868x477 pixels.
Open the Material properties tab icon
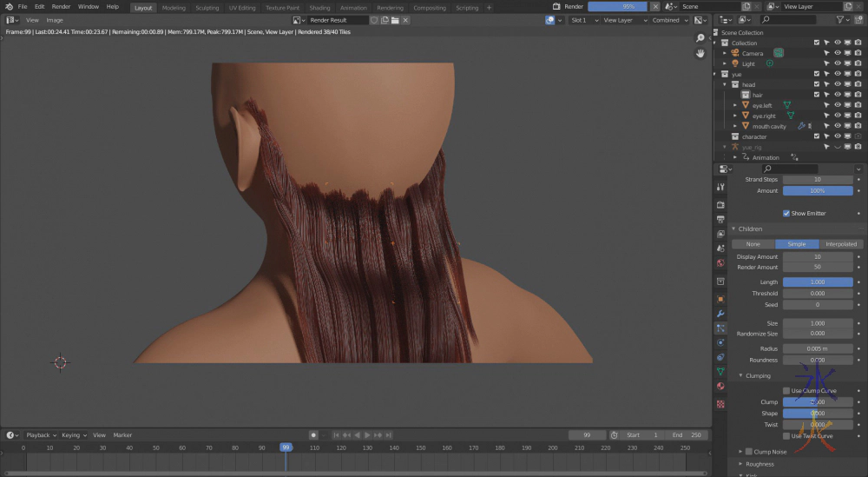coord(720,386)
